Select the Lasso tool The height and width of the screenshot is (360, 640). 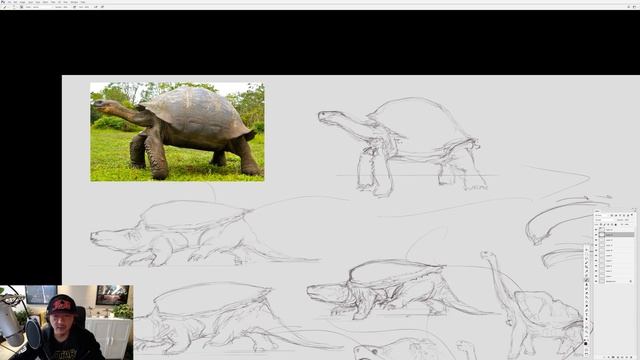(587, 258)
